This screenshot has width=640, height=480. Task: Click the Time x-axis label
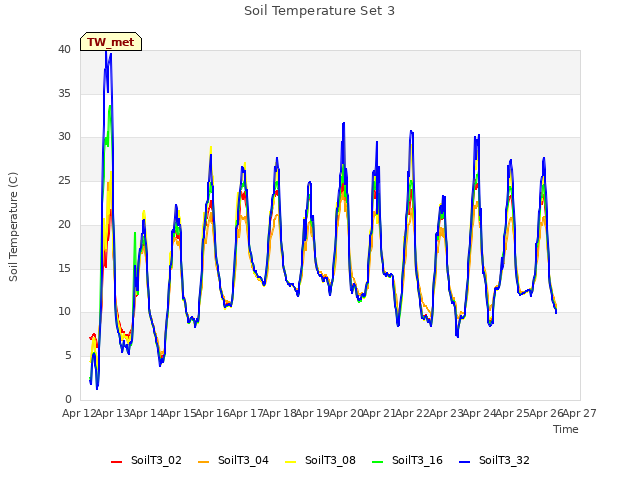point(566,429)
